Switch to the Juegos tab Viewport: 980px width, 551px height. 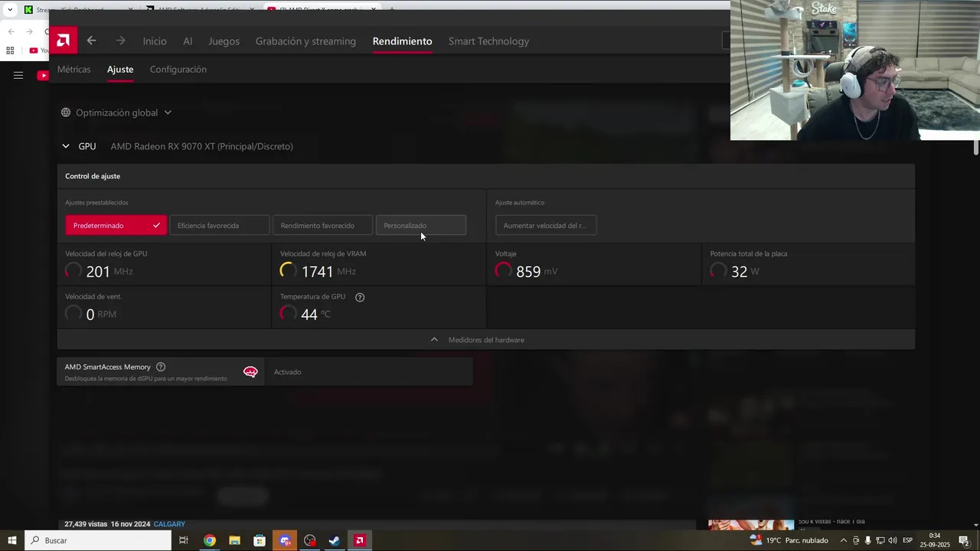click(224, 41)
